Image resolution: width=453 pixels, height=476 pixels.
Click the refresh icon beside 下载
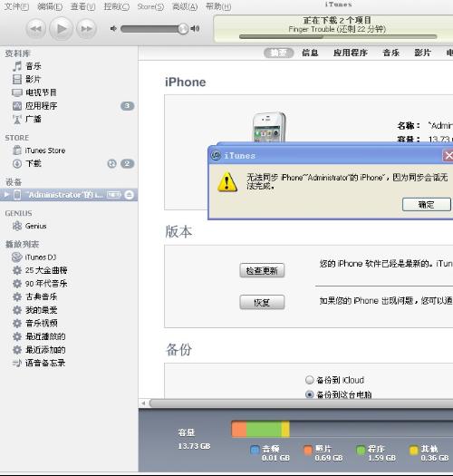pyautogui.click(x=112, y=163)
